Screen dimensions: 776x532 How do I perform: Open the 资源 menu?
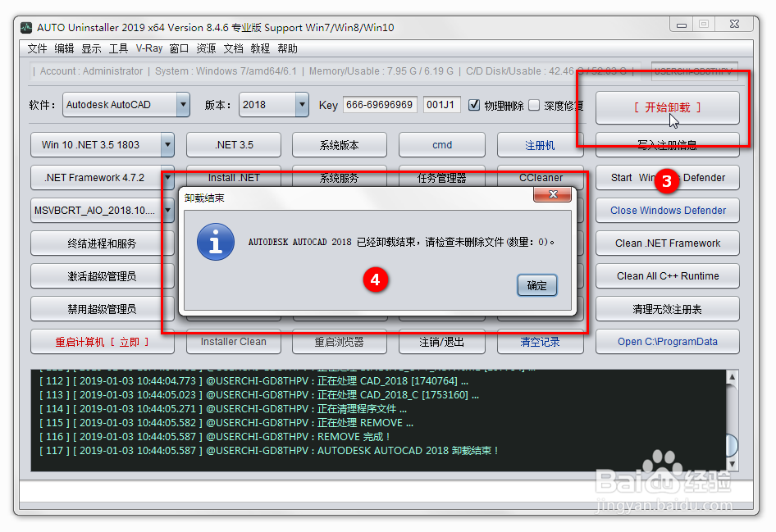click(206, 48)
